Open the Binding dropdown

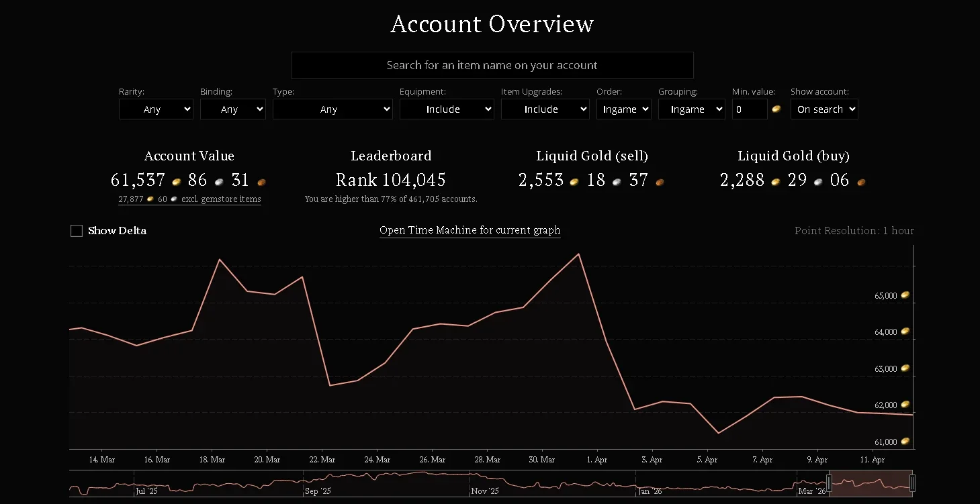(233, 109)
